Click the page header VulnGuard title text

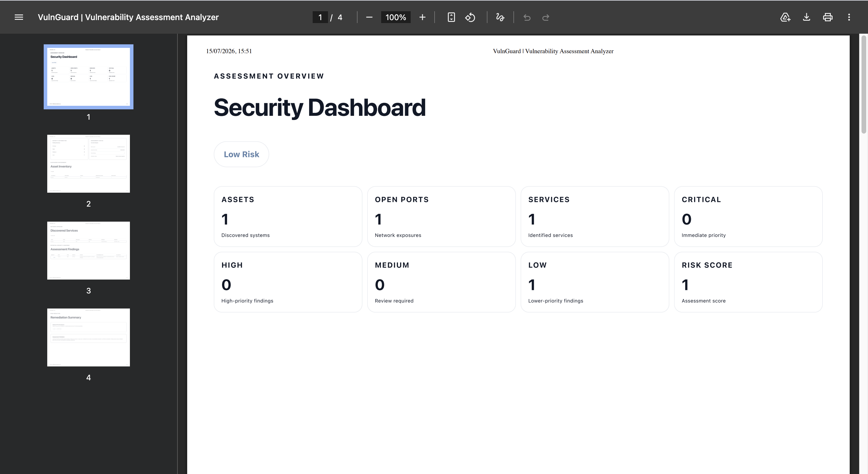click(x=553, y=51)
